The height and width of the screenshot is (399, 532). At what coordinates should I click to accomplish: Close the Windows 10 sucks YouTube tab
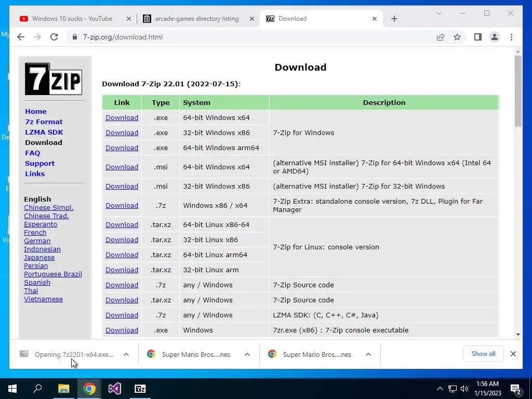point(129,19)
